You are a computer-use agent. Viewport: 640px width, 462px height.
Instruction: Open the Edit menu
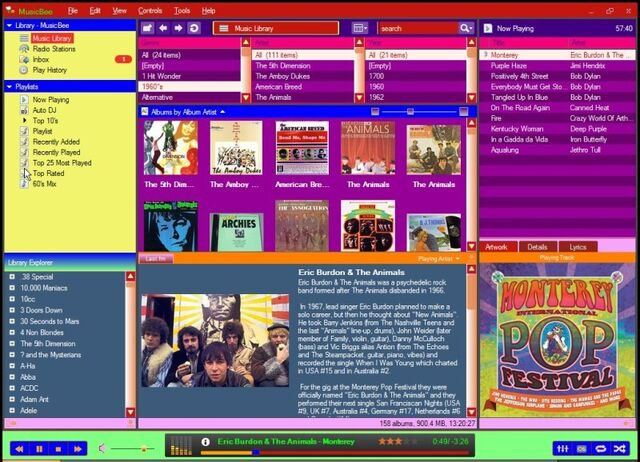95,11
